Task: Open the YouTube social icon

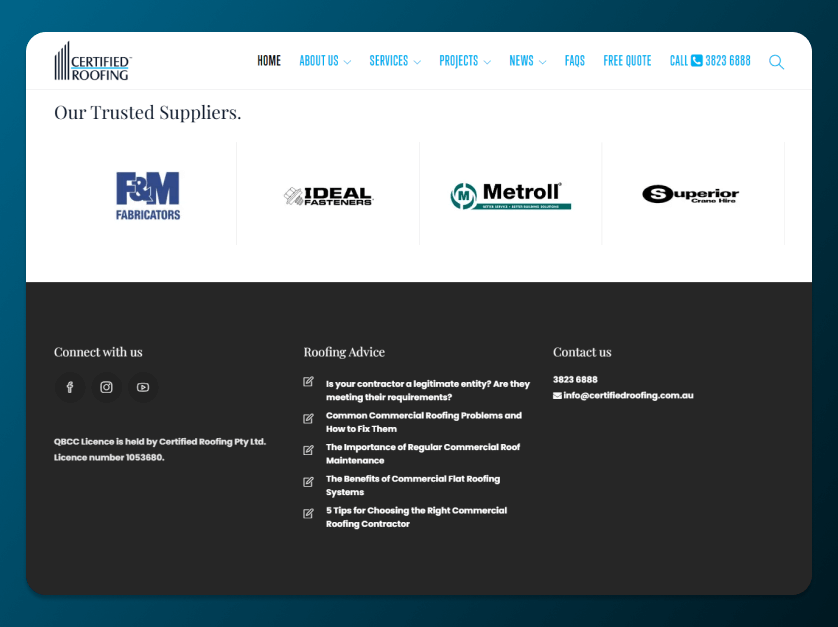Action: (143, 387)
